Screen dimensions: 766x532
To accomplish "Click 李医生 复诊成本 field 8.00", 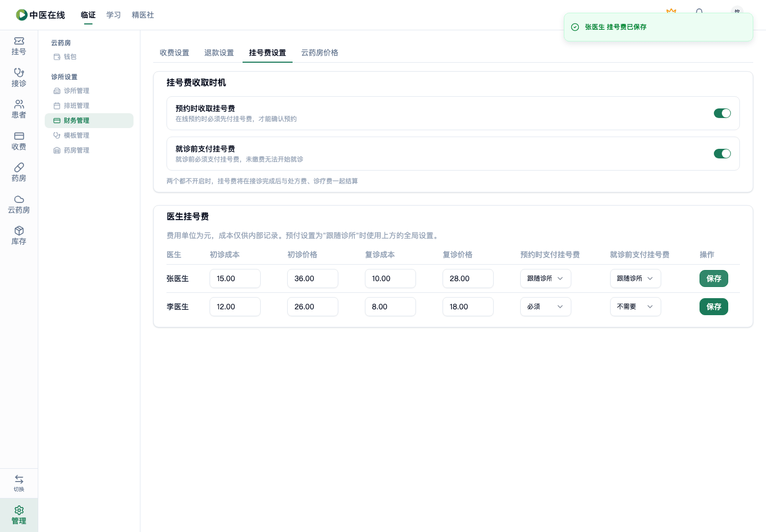I will coord(390,307).
